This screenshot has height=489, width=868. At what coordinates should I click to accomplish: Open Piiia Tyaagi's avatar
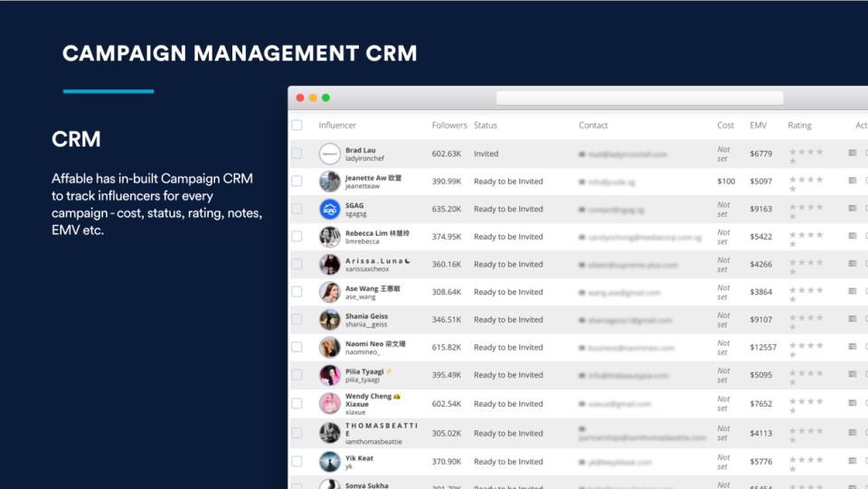[x=329, y=375]
